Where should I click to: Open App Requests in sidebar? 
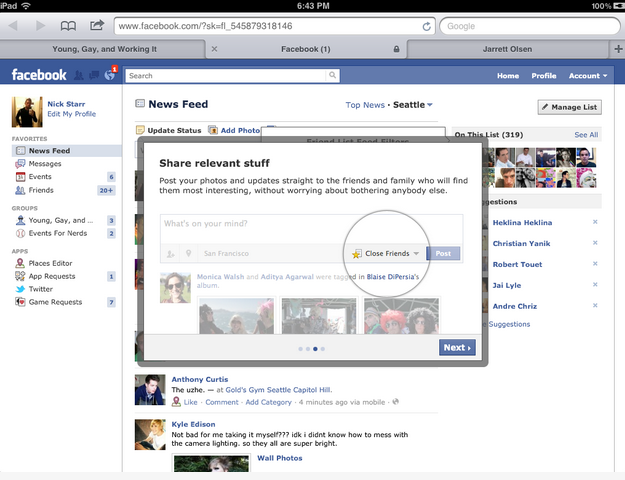[x=52, y=276]
